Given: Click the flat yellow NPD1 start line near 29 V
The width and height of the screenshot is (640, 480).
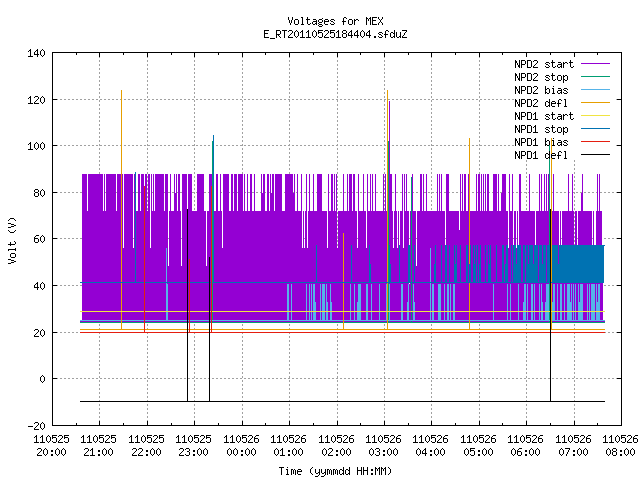Looking at the screenshot, I should (x=342, y=311).
